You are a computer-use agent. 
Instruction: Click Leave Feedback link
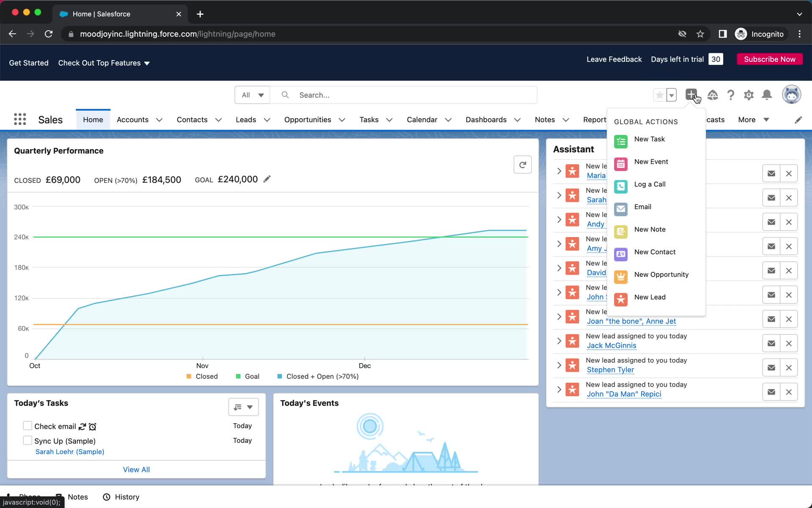pos(614,59)
